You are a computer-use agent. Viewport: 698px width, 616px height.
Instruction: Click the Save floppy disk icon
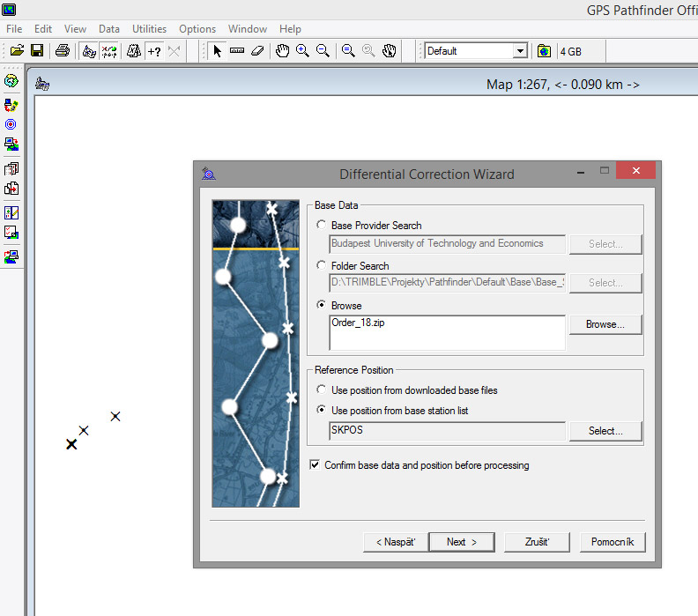tap(37, 50)
